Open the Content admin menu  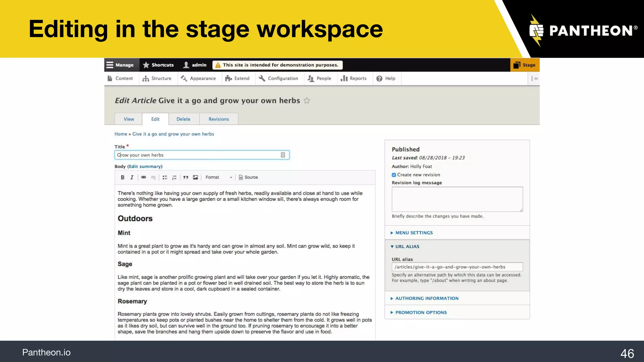(120, 78)
